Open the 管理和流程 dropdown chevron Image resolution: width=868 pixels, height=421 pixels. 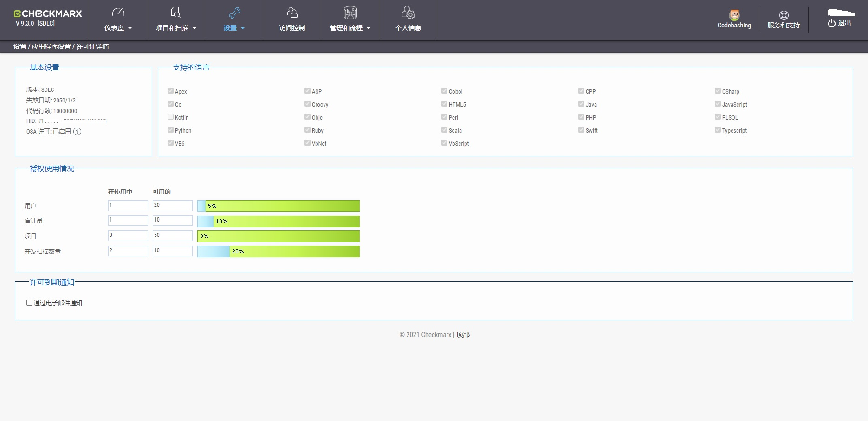369,28
